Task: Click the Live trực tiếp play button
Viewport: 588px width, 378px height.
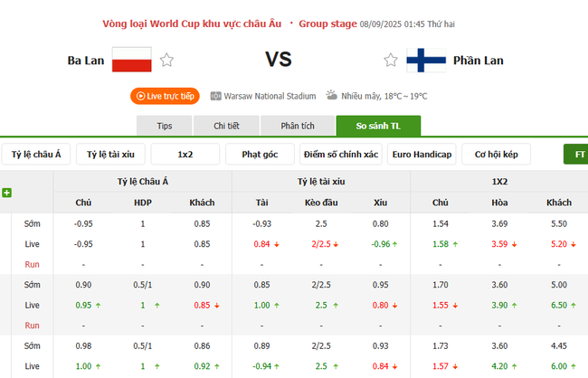Action: pos(165,96)
